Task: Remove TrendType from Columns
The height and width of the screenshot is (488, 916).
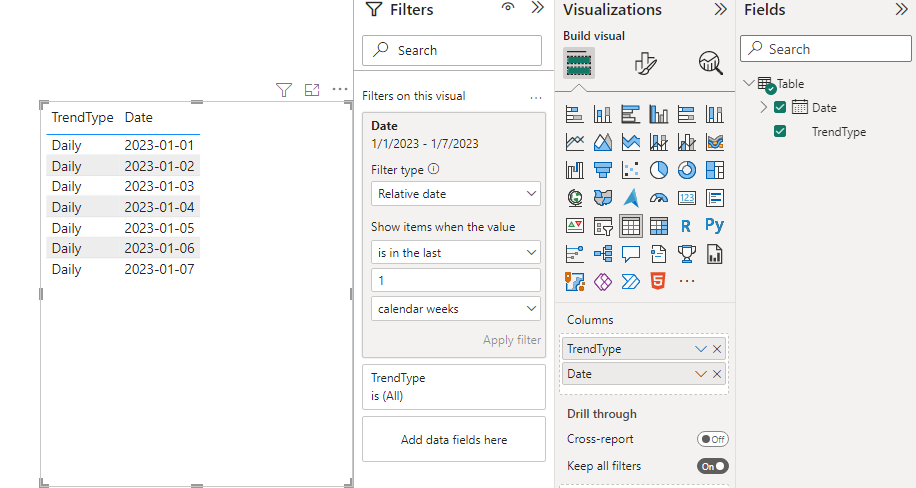Action: (x=717, y=349)
